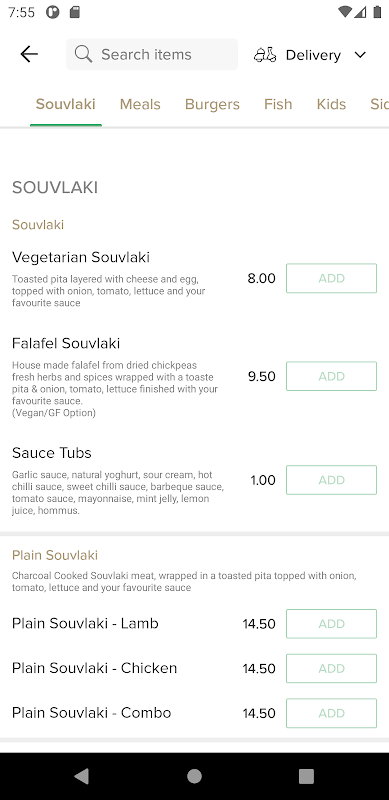Tap the Android recent apps square
The width and height of the screenshot is (389, 800).
(306, 776)
